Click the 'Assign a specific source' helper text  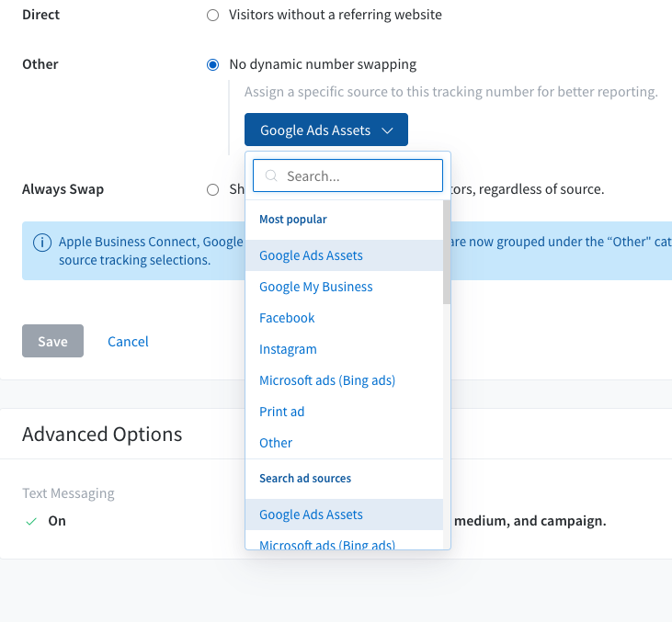pyautogui.click(x=450, y=92)
